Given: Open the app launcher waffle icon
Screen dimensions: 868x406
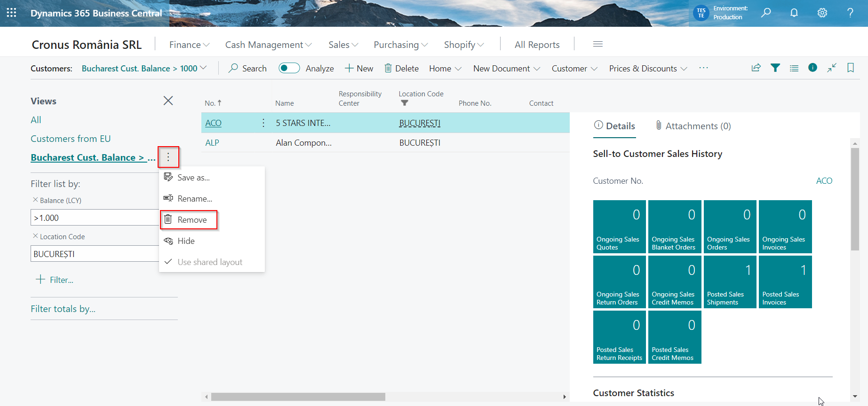Looking at the screenshot, I should click(12, 13).
